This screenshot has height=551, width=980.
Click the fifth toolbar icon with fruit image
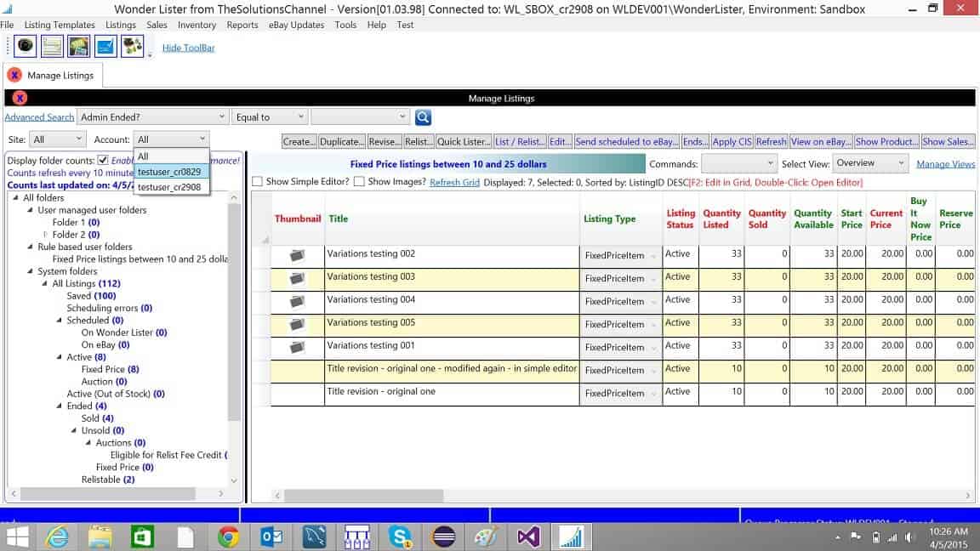pos(131,45)
